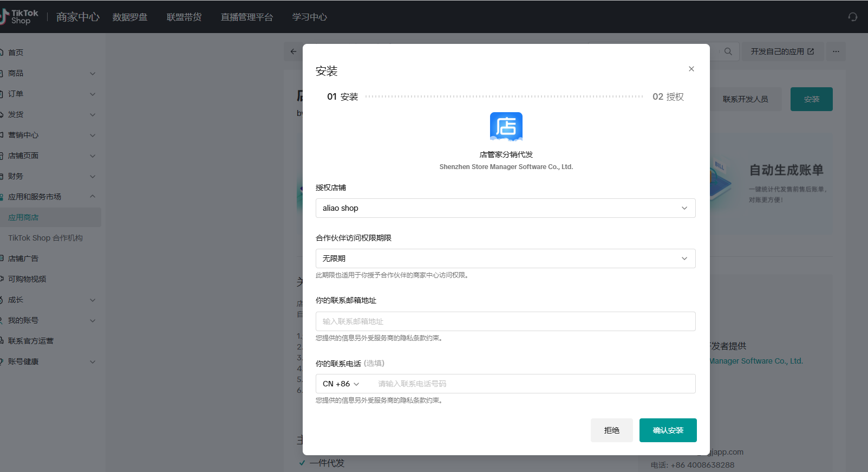
Task: Click the 拒绝 button
Action: coord(612,430)
